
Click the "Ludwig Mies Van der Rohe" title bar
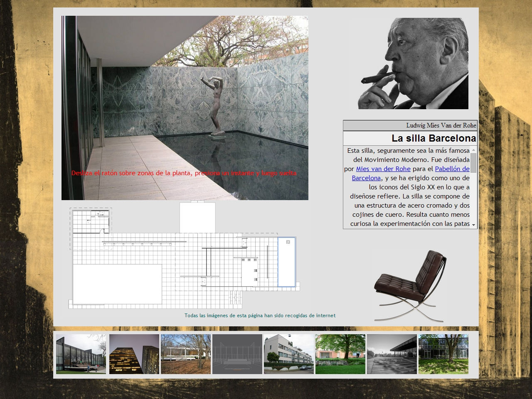point(410,125)
